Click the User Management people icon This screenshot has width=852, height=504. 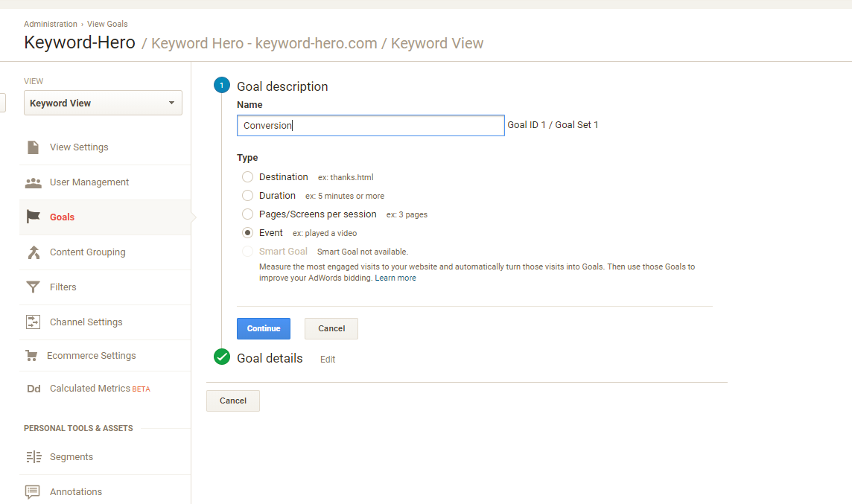point(34,182)
